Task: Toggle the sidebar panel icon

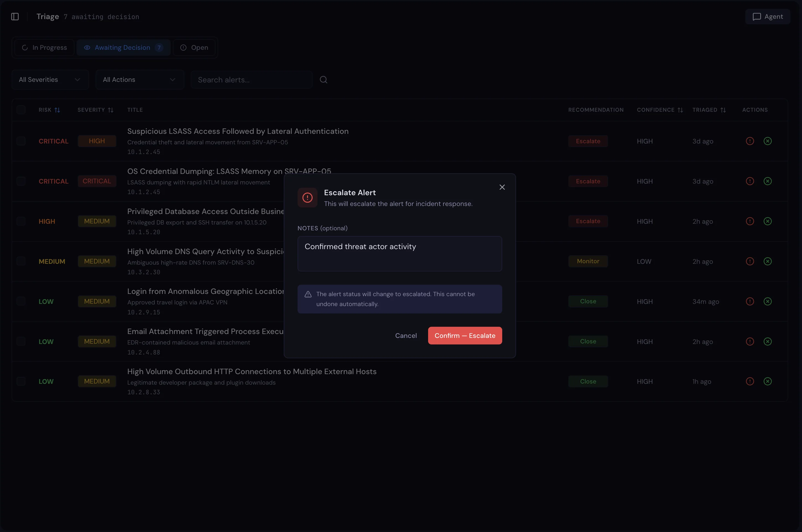Action: [x=15, y=17]
